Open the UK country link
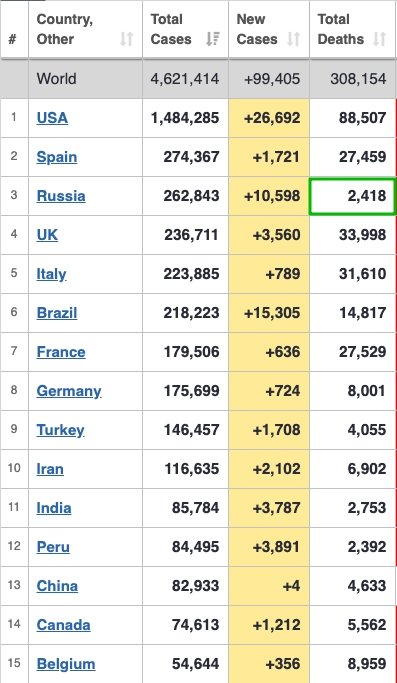397x683 pixels. pyautogui.click(x=47, y=235)
